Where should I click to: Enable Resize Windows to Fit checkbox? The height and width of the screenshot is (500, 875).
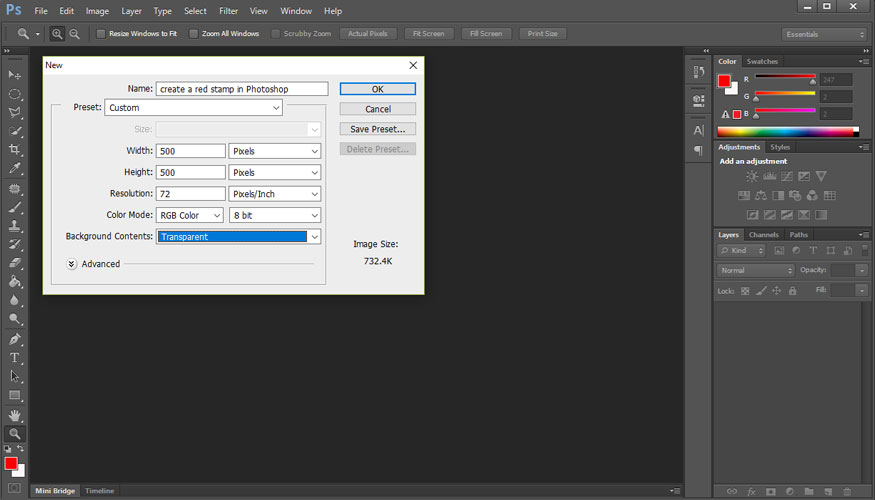click(x=101, y=34)
